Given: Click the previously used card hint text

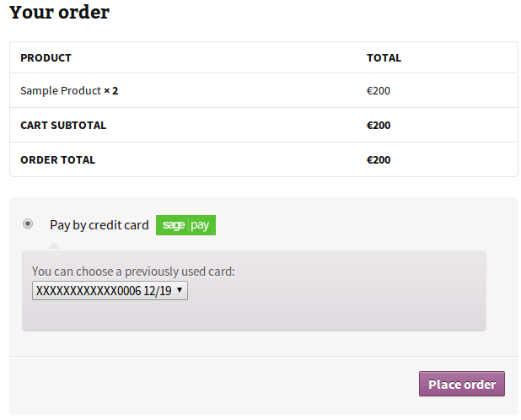Looking at the screenshot, I should (x=133, y=272).
